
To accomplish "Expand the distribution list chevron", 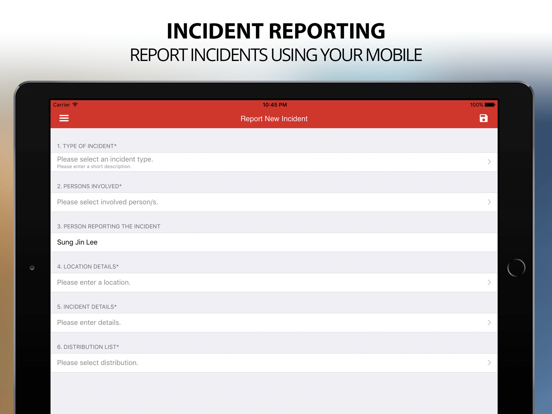I will click(489, 363).
